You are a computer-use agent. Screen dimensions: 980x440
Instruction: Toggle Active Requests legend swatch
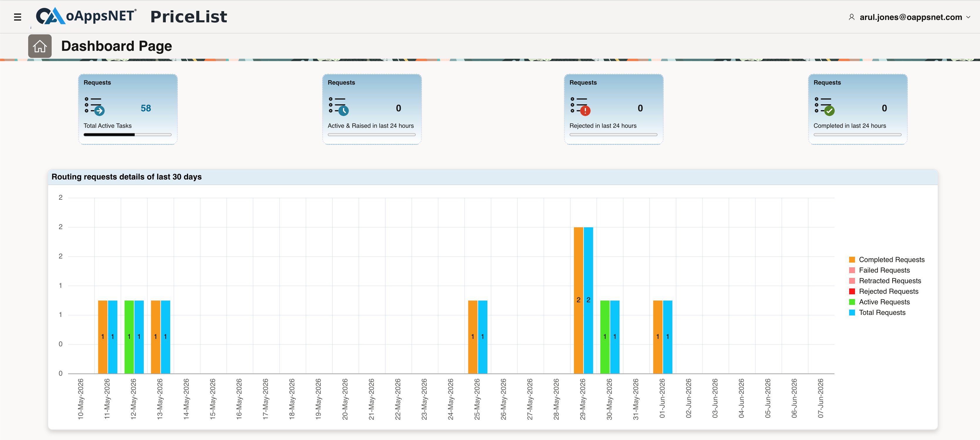(852, 302)
